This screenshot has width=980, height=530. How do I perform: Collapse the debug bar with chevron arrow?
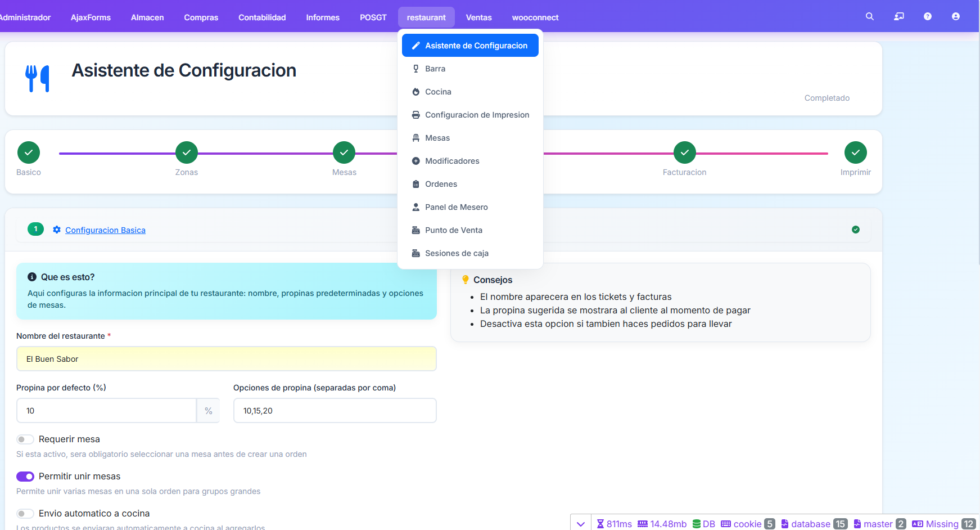581,524
